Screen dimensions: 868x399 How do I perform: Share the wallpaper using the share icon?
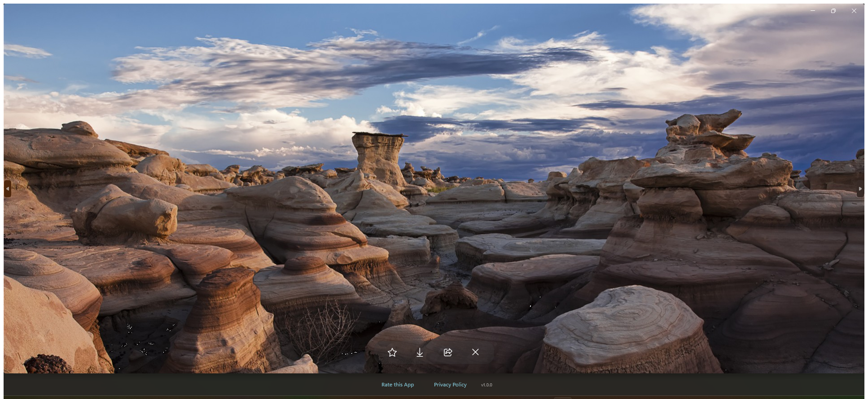(448, 352)
